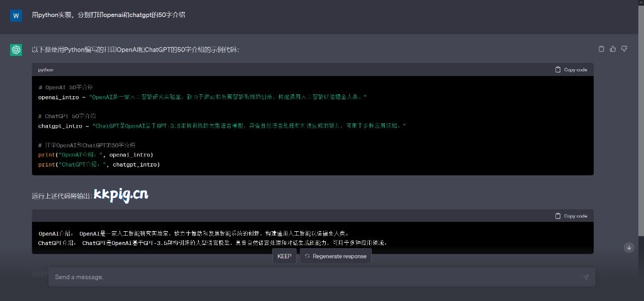Click the print("ChatGPT介绍:") code line
The height and width of the screenshot is (301, 644).
pyautogui.click(x=99, y=164)
